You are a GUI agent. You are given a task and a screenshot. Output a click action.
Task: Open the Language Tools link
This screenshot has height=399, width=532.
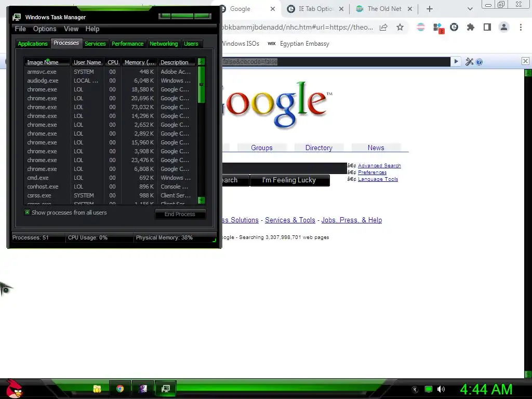point(378,179)
